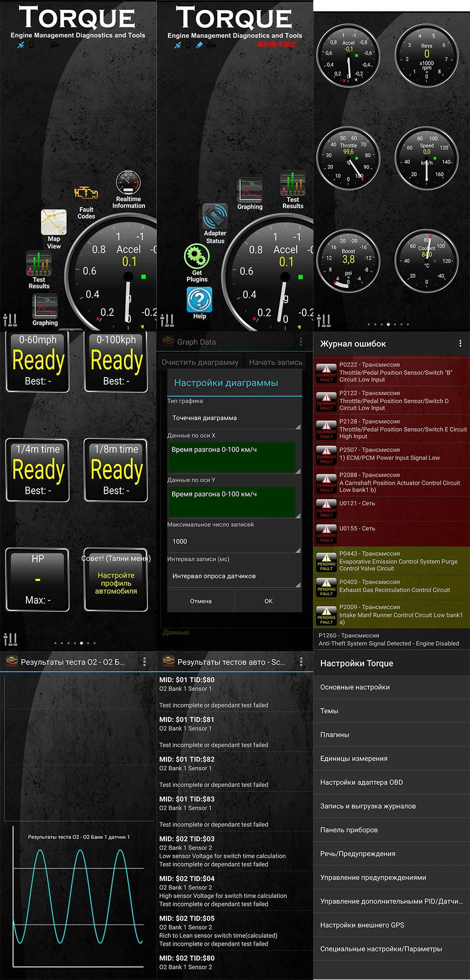Select the P1260 Anti-Theft System fault entry
Image resolution: width=470 pixels, height=980 pixels.
(392, 639)
